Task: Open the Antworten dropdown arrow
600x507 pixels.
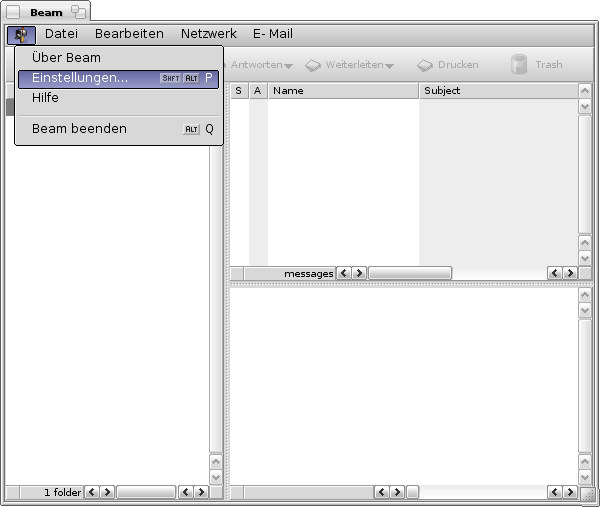Action: 288,66
